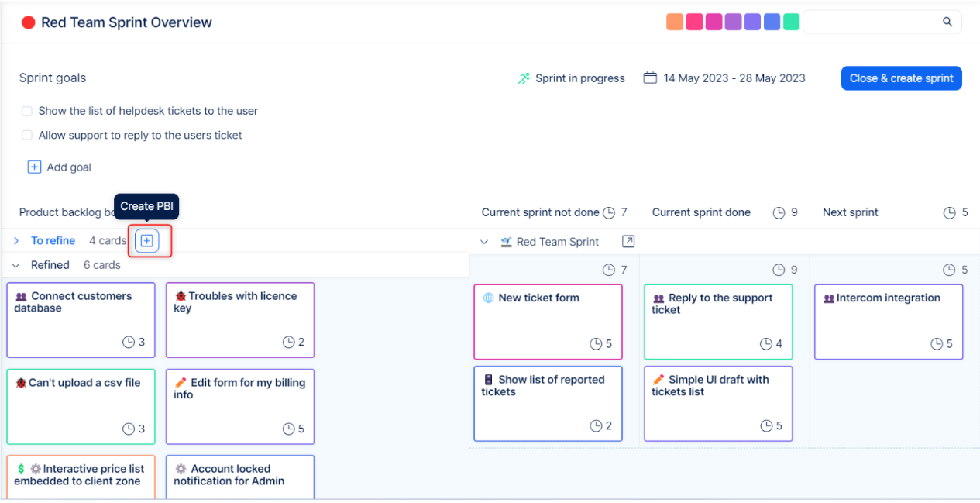Viewport: 980px width, 503px height.
Task: Check 'Show the list of helpdesk tickets' goal
Action: (27, 111)
